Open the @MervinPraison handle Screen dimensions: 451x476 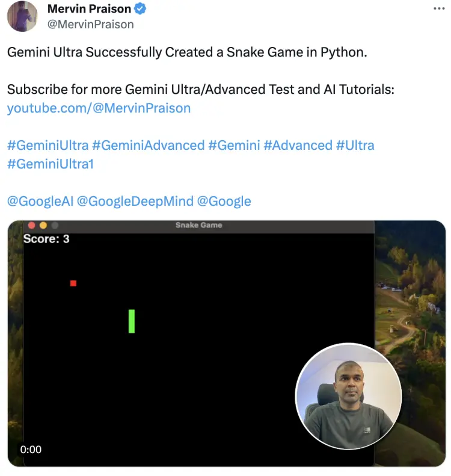pyautogui.click(x=90, y=24)
